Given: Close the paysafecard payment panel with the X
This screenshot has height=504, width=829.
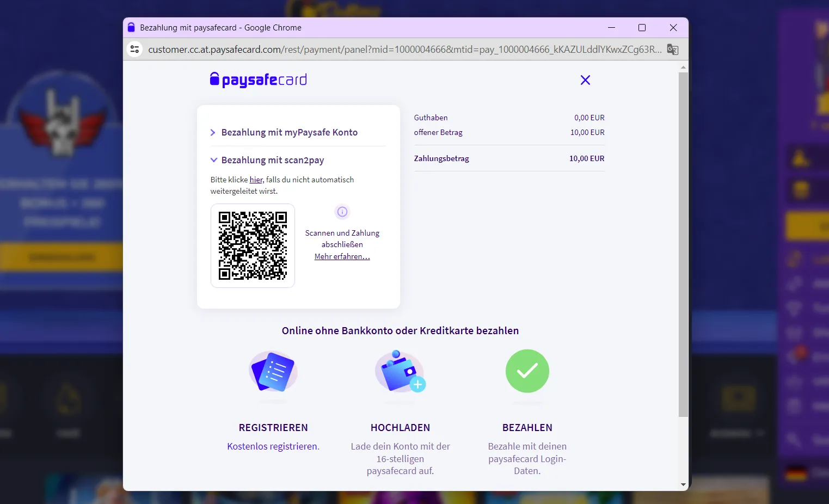Looking at the screenshot, I should [585, 79].
